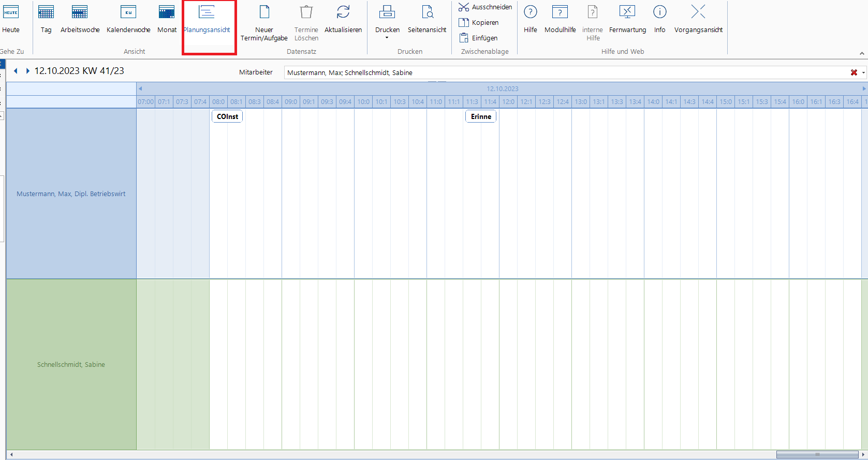Go to next day arrow
868x460 pixels.
coord(28,71)
